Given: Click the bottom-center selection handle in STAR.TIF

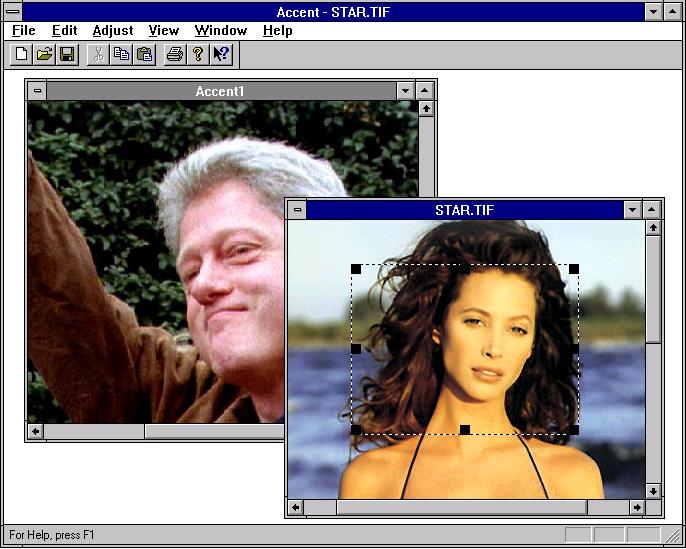Looking at the screenshot, I should click(x=465, y=430).
